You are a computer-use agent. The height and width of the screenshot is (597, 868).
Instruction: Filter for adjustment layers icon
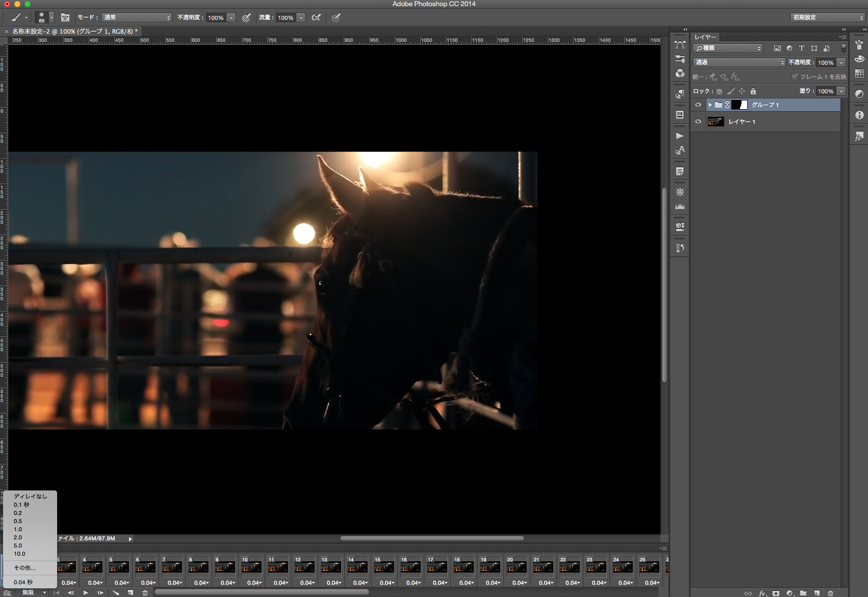789,48
